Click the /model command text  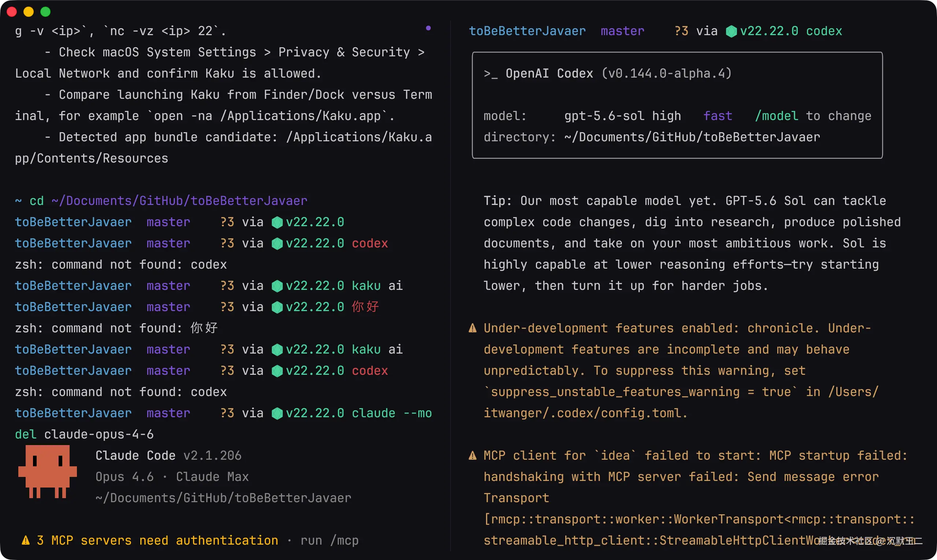(x=777, y=116)
